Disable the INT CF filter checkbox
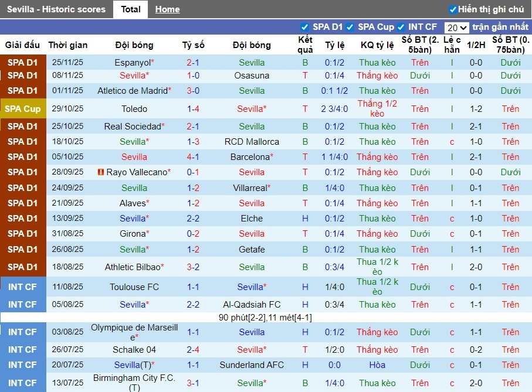Screen dimensions: 532x392 point(401,27)
